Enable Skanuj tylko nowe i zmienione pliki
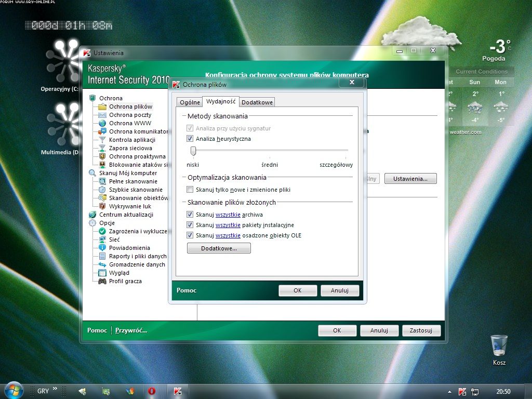This screenshot has height=399, width=532. pos(190,189)
